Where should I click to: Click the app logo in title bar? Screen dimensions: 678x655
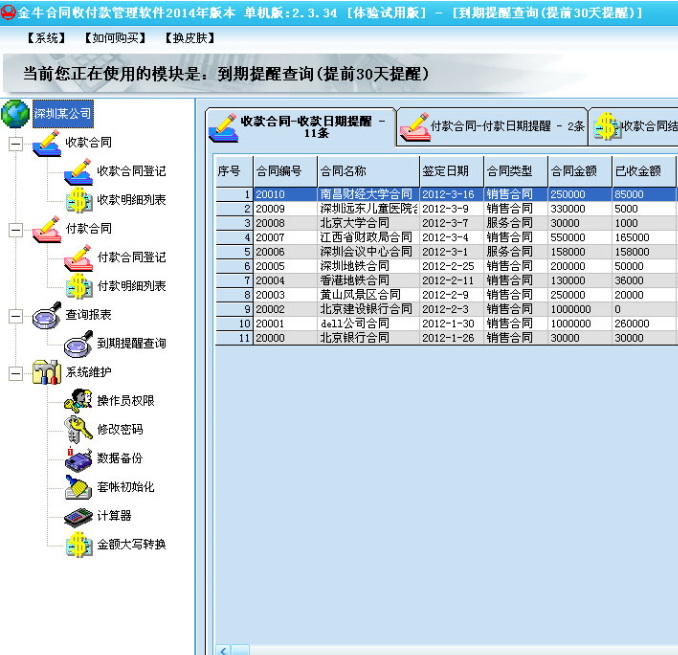[x=8, y=12]
